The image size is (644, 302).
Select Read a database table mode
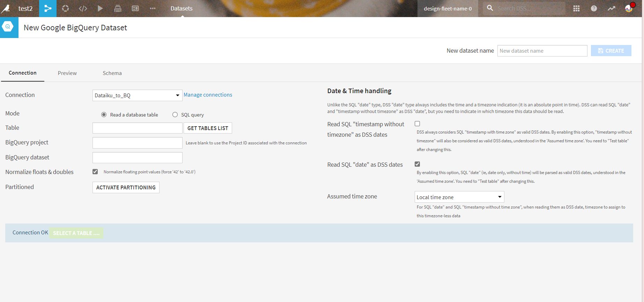point(104,115)
